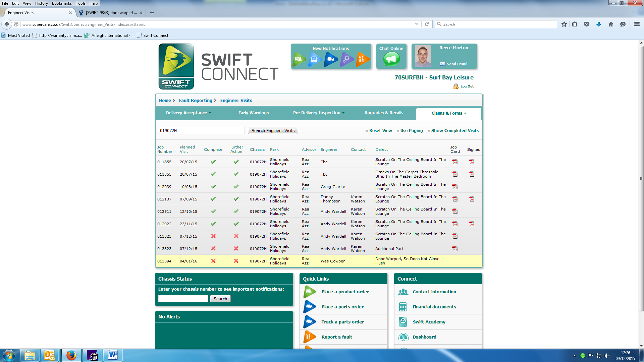Open signed PDF for job 012922
Image resolution: width=644 pixels, height=362 pixels.
pos(472,224)
